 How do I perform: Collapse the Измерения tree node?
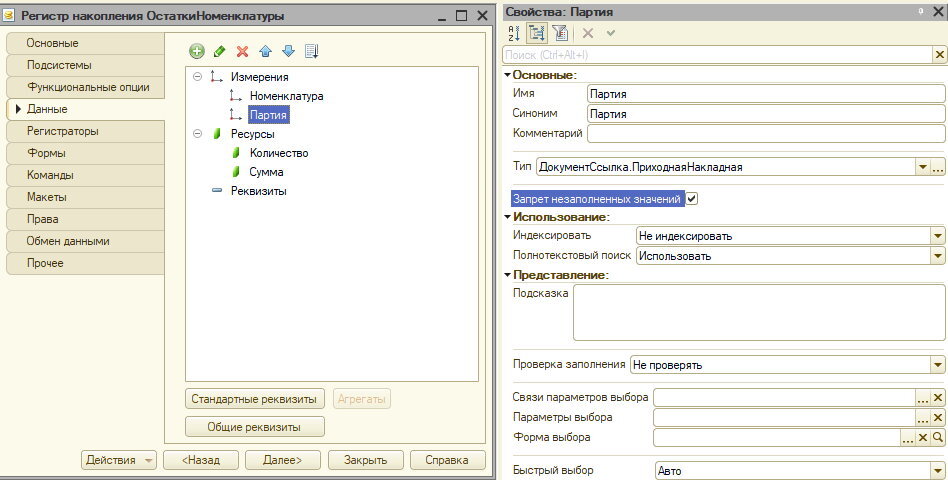[x=197, y=77]
